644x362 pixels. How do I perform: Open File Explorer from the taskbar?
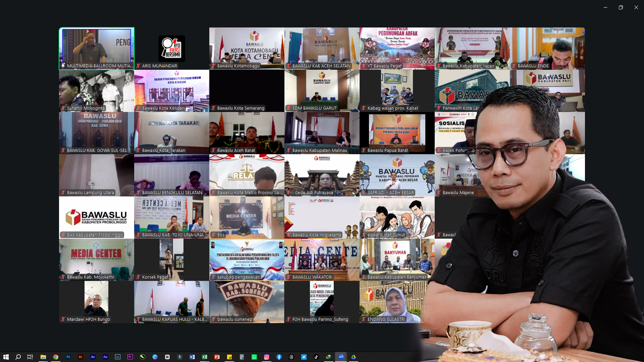click(x=43, y=357)
